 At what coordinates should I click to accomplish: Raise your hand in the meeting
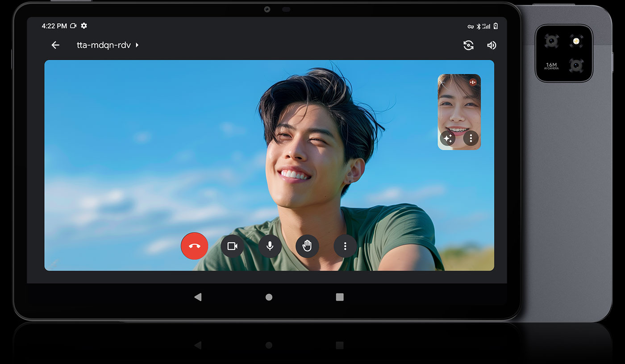[307, 246]
